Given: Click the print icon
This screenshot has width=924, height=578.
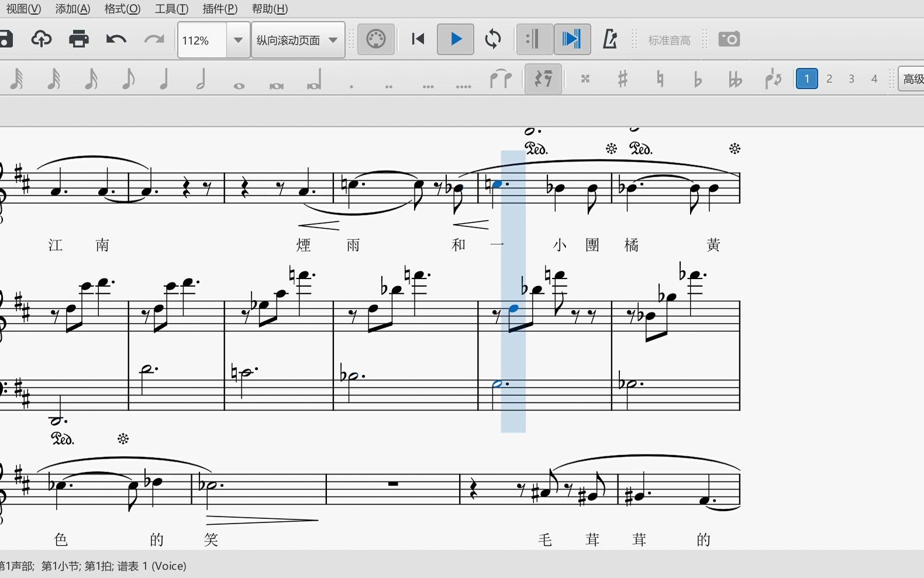Looking at the screenshot, I should pos(78,39).
